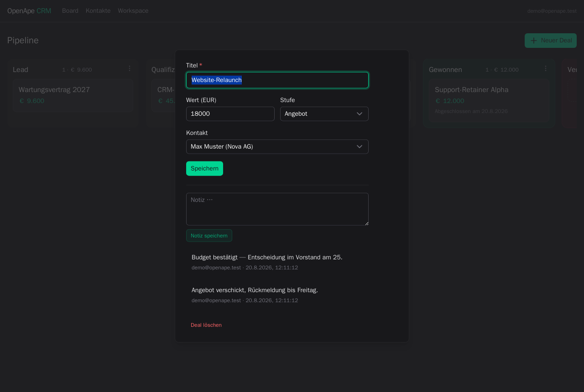Click into the Notiz text area

(277, 209)
